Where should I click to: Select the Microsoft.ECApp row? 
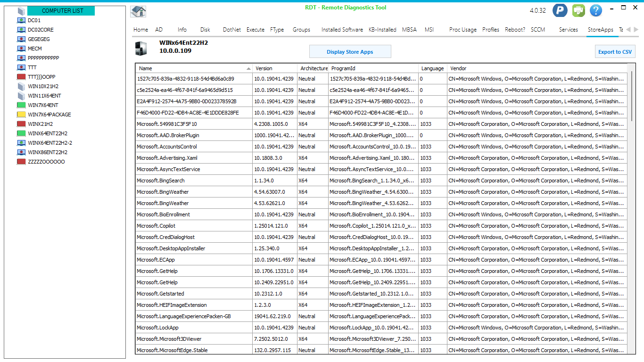pyautogui.click(x=381, y=260)
